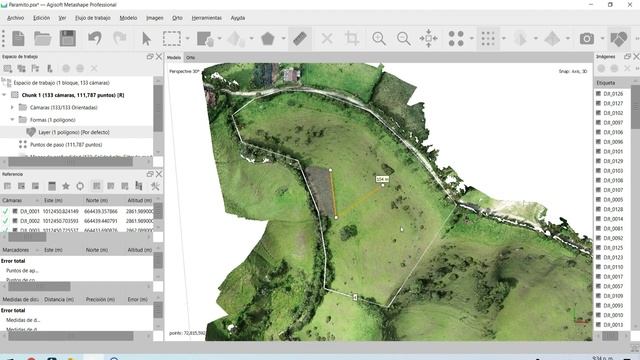Collapse the Chunk 1 tree node
This screenshot has height=360, width=640.
point(4,95)
